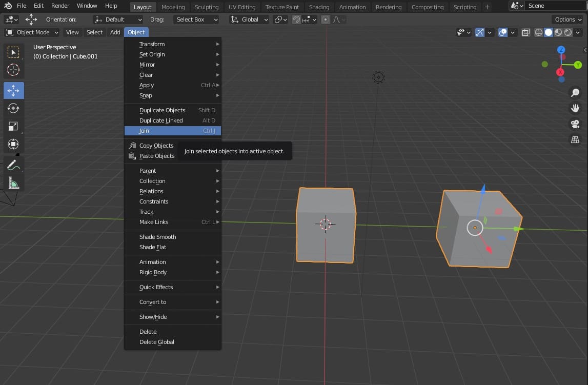Open the Transform submenu
This screenshot has width=588, height=385.
172,44
